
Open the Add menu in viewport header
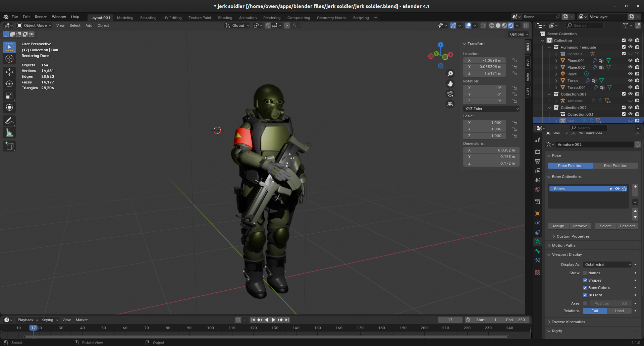[x=89, y=25]
